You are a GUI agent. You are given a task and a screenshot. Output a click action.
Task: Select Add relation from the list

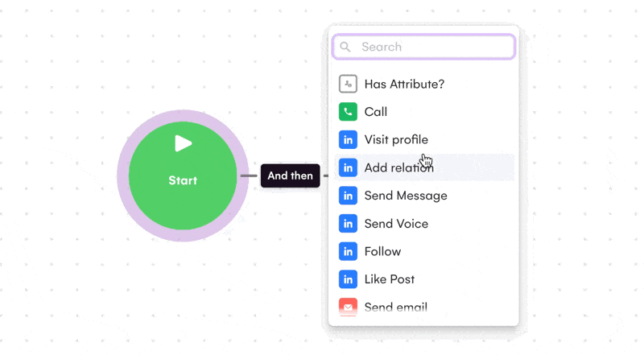[398, 167]
